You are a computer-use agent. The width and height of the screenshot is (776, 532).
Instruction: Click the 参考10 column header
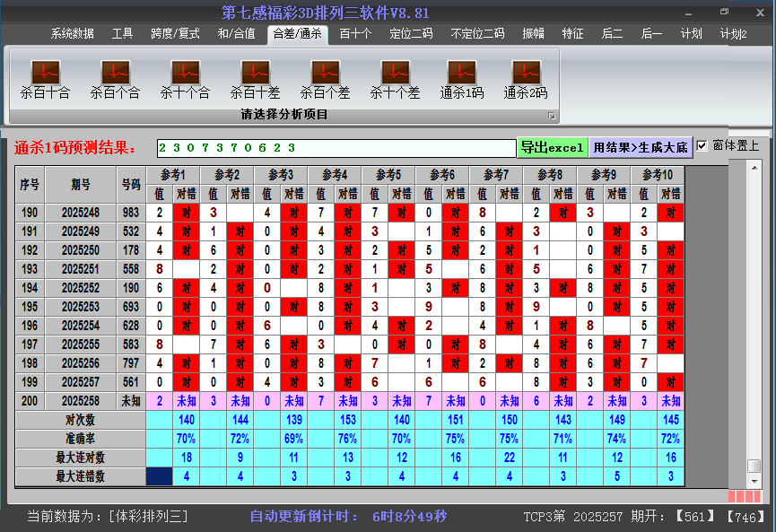[x=658, y=175]
